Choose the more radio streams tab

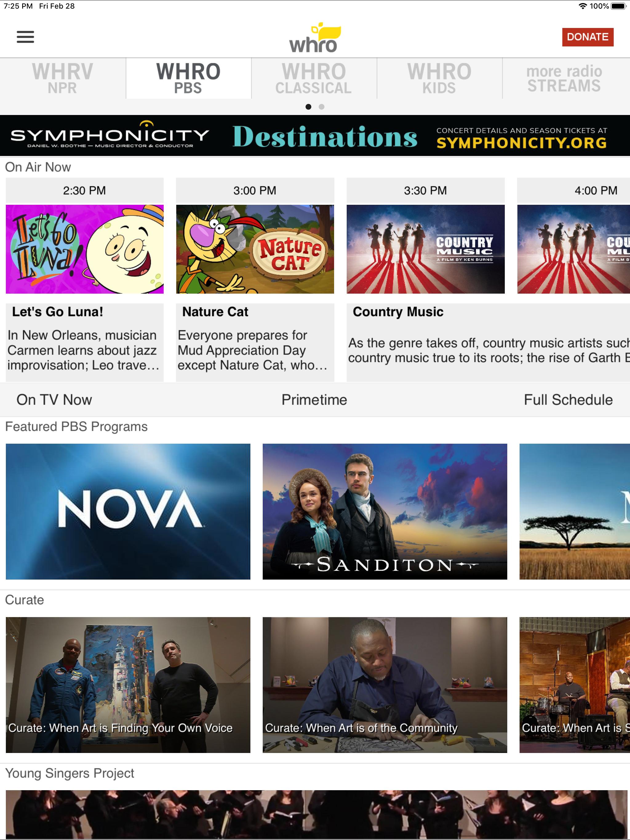564,78
